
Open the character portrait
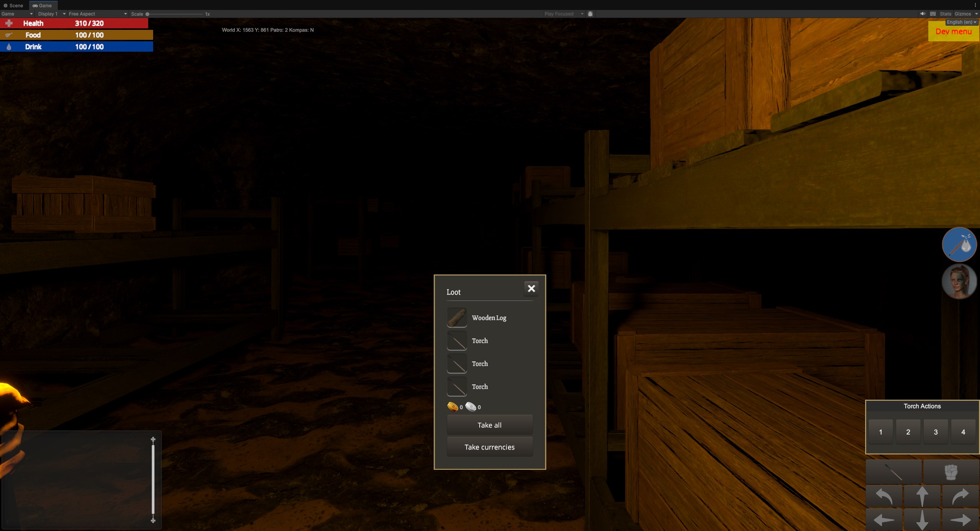pyautogui.click(x=959, y=281)
